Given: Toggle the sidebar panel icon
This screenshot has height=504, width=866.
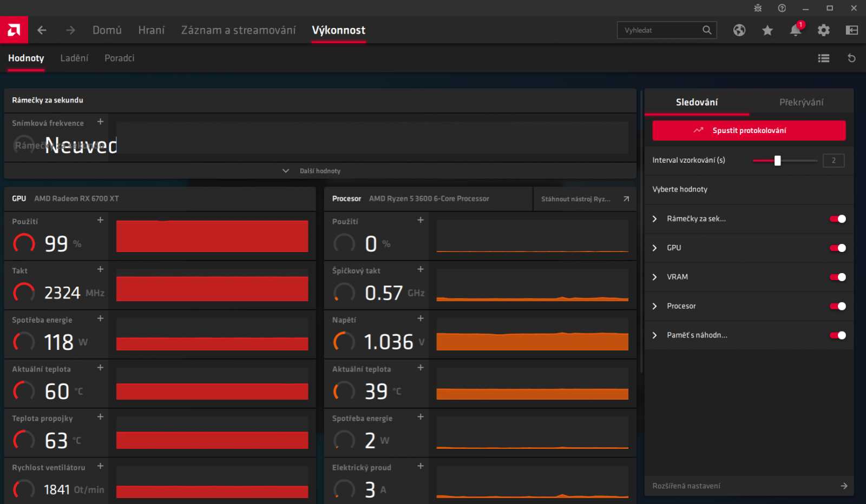Looking at the screenshot, I should point(852,30).
